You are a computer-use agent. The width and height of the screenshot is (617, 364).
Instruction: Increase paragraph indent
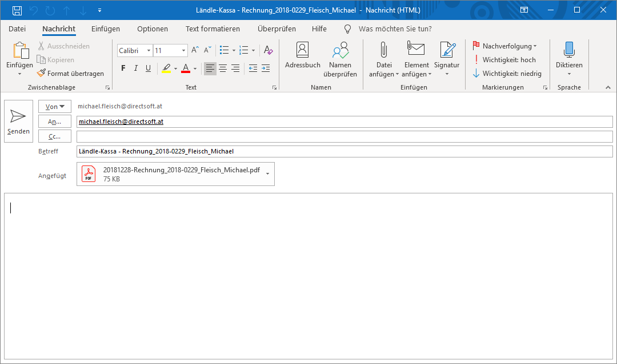[x=266, y=68]
